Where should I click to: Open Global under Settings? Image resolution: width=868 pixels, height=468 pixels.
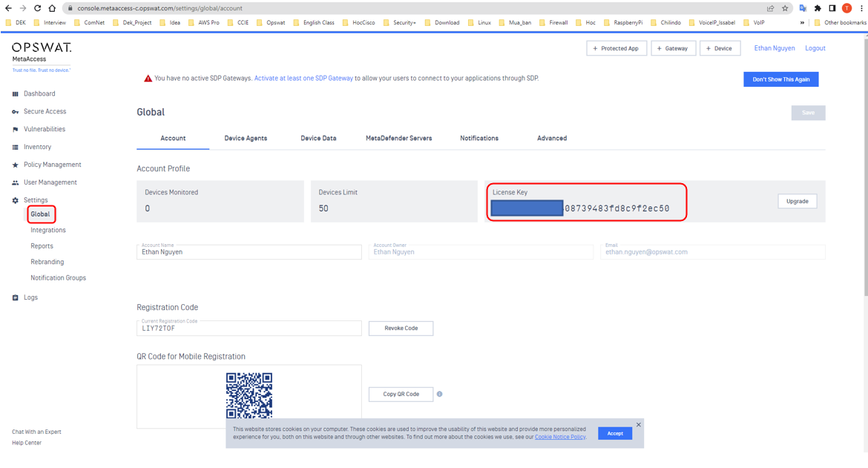(40, 214)
